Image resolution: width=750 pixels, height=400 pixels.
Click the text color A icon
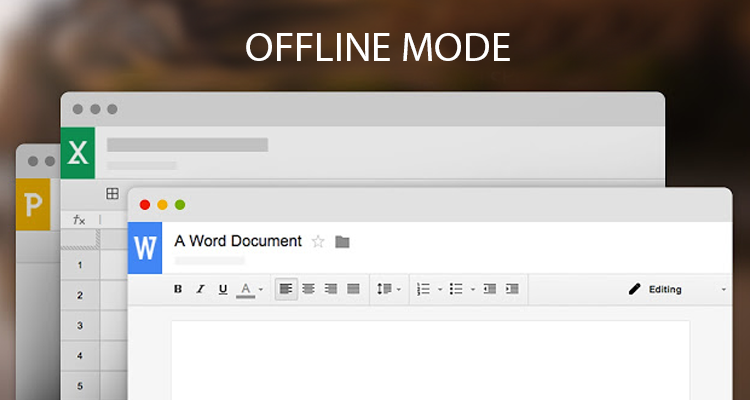click(x=245, y=289)
